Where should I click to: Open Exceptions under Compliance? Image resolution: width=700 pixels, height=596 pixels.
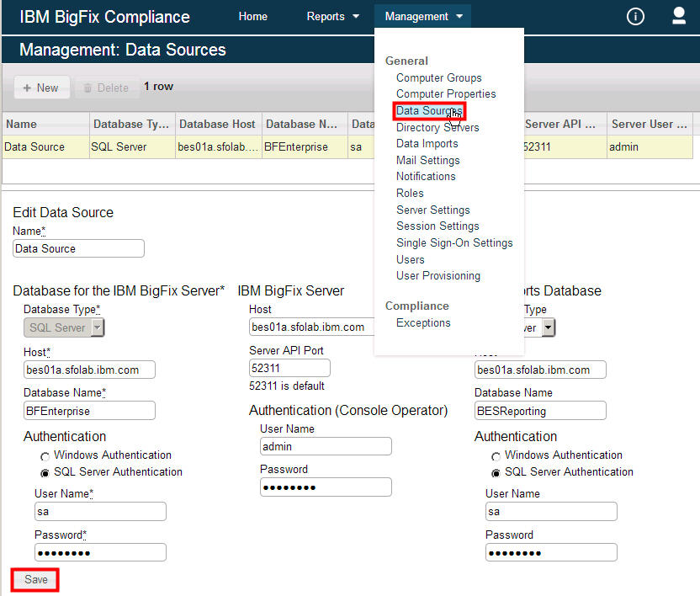(423, 322)
